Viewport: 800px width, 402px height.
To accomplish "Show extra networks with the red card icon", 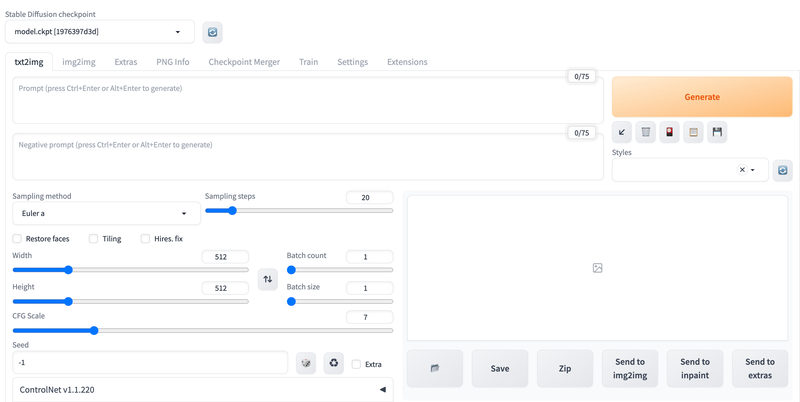I will pyautogui.click(x=669, y=132).
